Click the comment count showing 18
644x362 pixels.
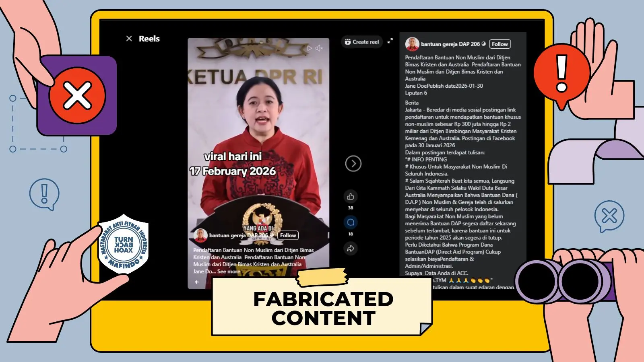pos(350,234)
